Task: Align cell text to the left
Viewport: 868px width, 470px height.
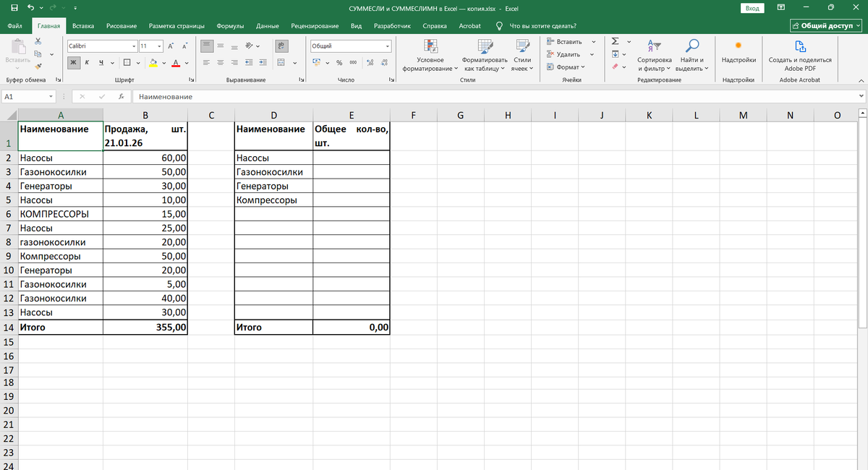Action: (207, 62)
